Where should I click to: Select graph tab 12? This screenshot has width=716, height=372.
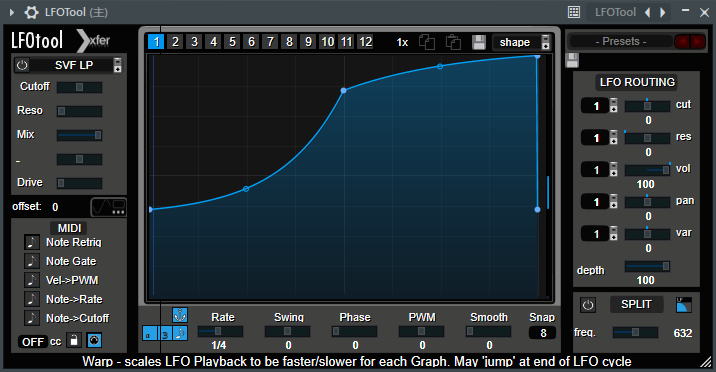click(x=365, y=42)
